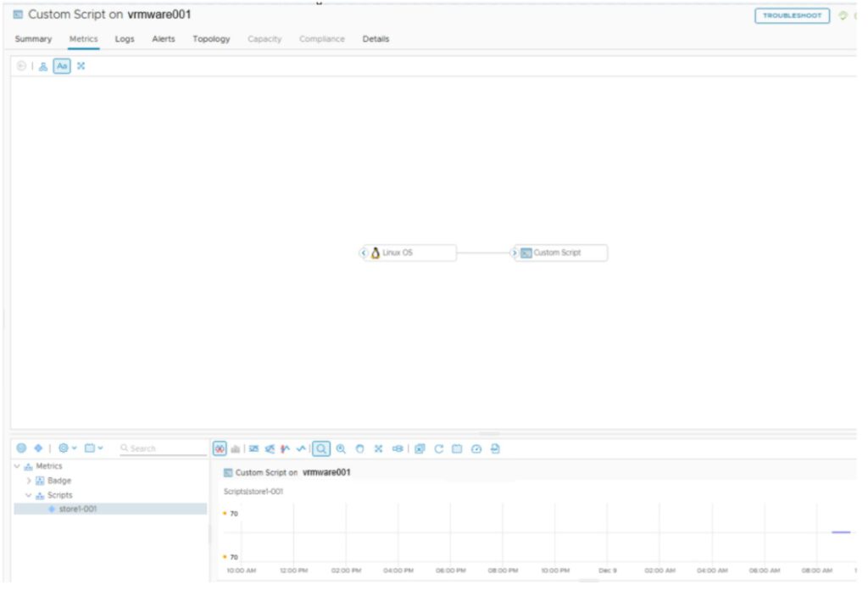The image size is (868, 596).
Task: Open the gear settings dropdown in metrics panel
Action: (x=69, y=448)
